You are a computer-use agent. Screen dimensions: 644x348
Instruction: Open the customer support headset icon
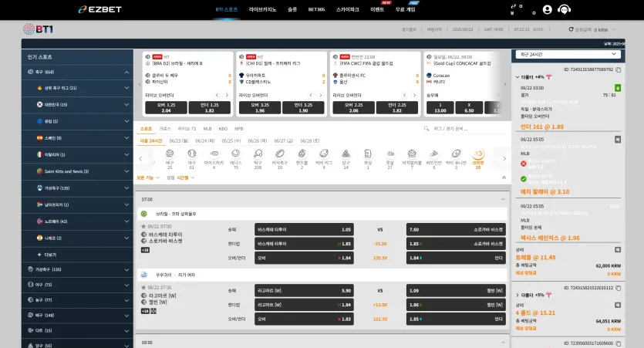tap(564, 9)
